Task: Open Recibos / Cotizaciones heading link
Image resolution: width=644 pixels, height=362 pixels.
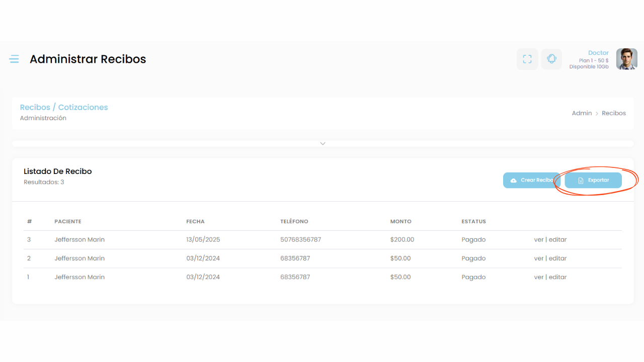Action: [x=64, y=107]
